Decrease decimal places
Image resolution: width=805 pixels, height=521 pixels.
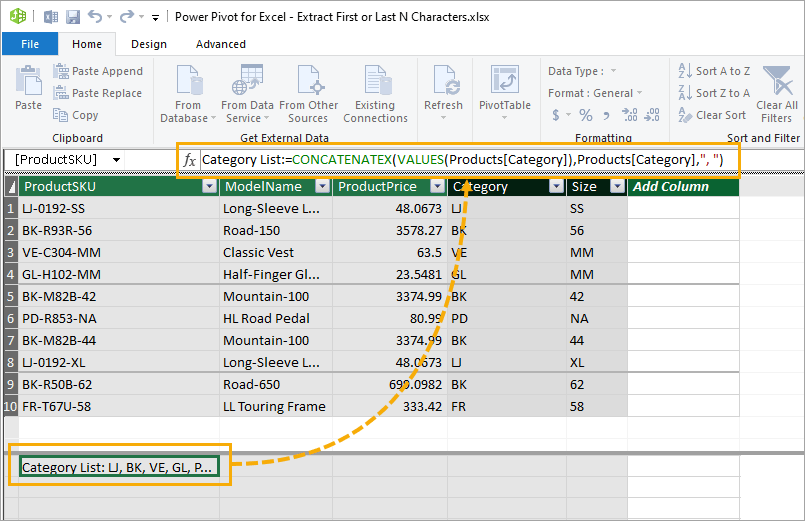[x=652, y=114]
